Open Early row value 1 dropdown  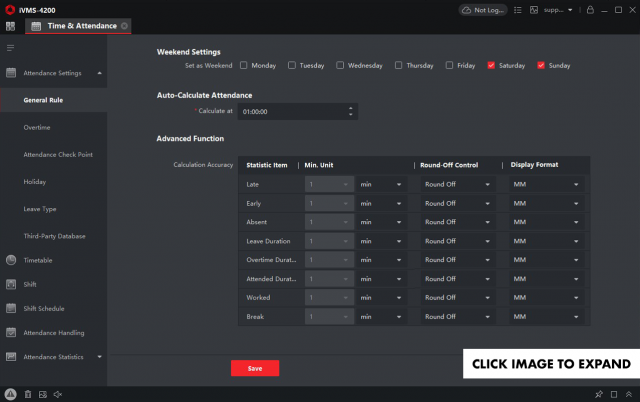[x=329, y=203]
